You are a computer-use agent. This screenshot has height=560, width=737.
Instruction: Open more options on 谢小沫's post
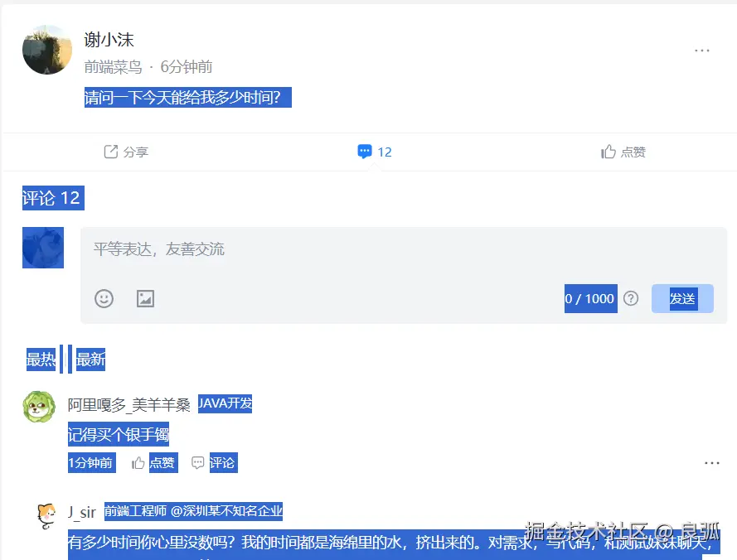coord(701,50)
